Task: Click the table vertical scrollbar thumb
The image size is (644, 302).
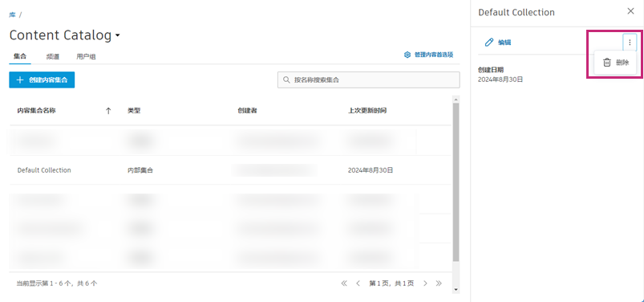Action: pyautogui.click(x=456, y=182)
